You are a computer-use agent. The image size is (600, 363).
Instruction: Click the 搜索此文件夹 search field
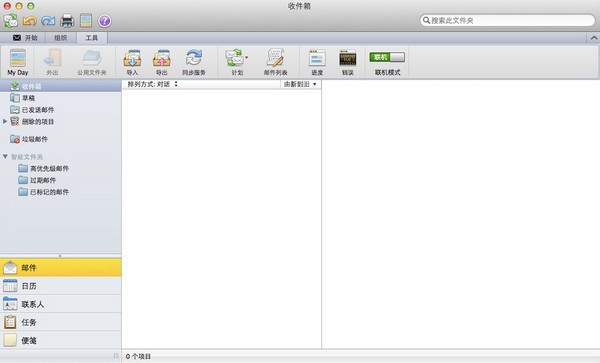tap(507, 20)
